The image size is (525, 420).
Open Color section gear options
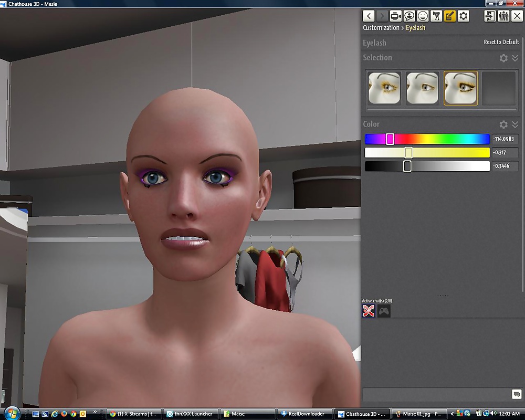[503, 124]
